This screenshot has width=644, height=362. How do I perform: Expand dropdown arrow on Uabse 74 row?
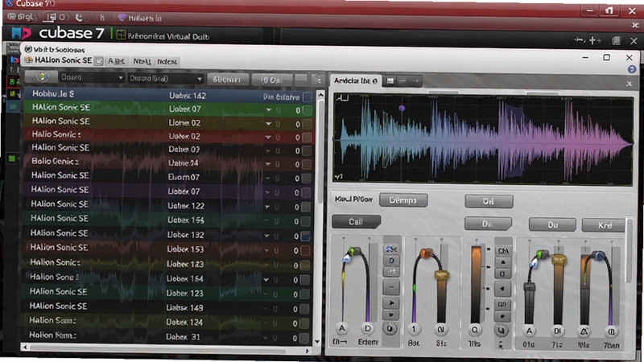(x=267, y=164)
